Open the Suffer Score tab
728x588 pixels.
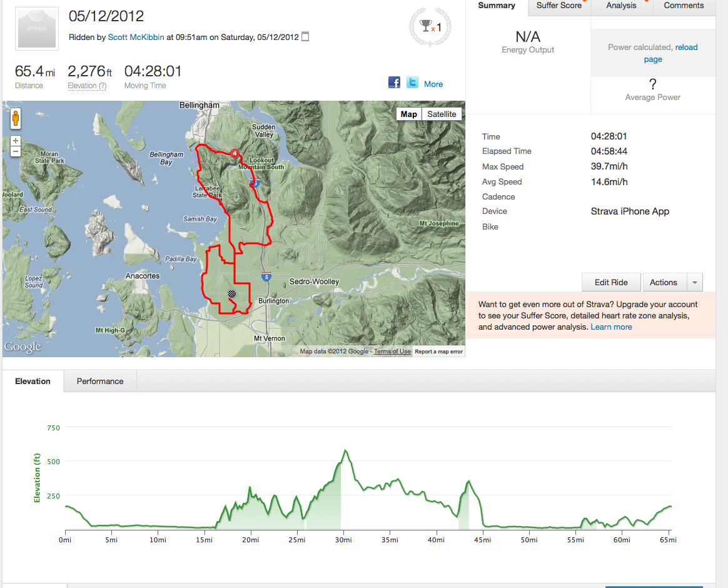click(559, 6)
